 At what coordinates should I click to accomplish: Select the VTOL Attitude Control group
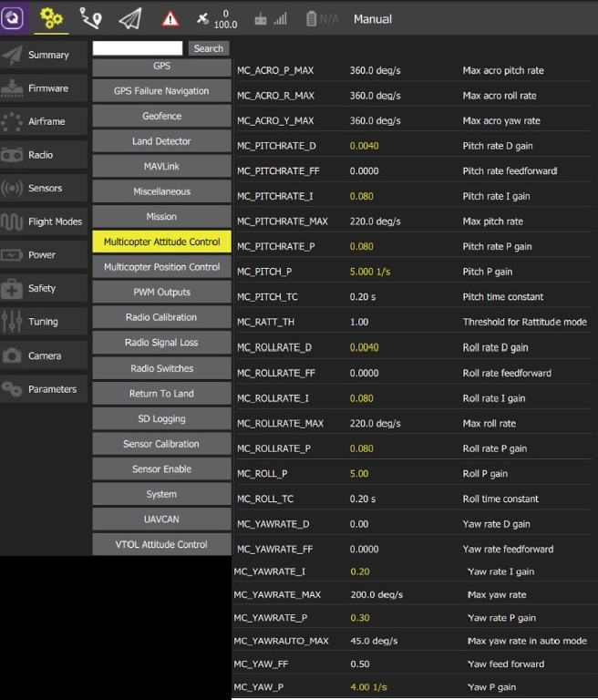(x=161, y=544)
